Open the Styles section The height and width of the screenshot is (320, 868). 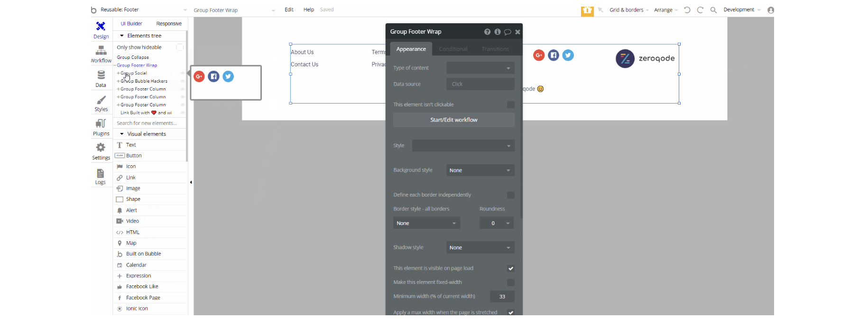click(x=101, y=104)
